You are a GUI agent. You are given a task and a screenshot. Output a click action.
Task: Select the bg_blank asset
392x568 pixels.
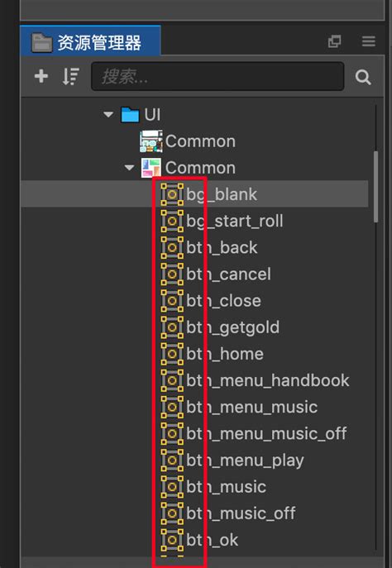222,194
